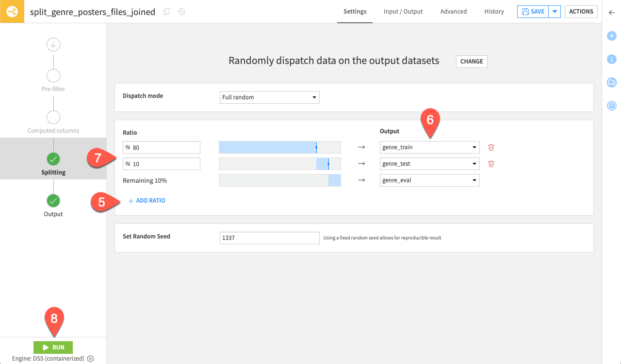Adjust the 80% ratio slider bar
This screenshot has width=621, height=364.
[279, 147]
